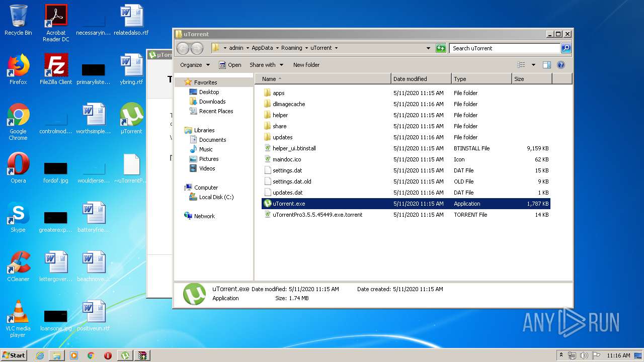This screenshot has height=362, width=644.
Task: Click VLC media player desktop icon
Action: click(18, 319)
